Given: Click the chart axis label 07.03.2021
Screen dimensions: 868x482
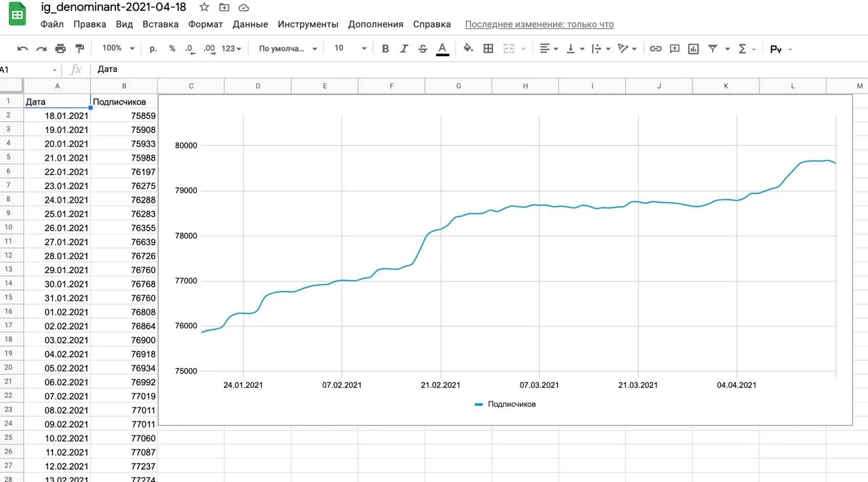Looking at the screenshot, I should [x=539, y=385].
